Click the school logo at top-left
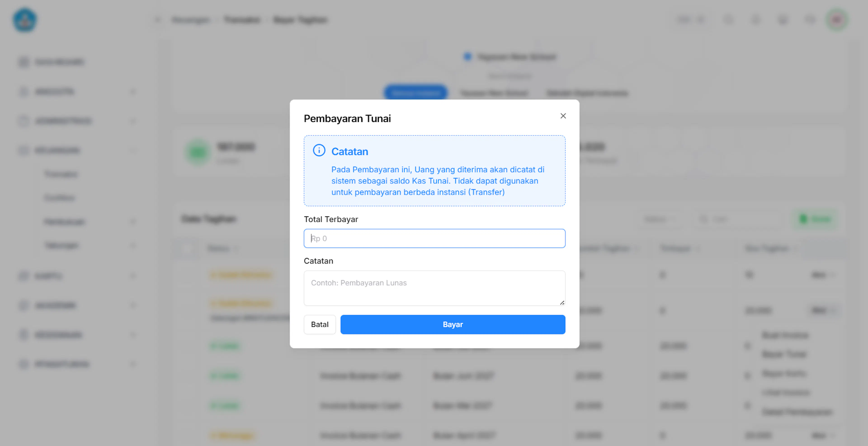The height and width of the screenshot is (446, 868). pos(25,20)
